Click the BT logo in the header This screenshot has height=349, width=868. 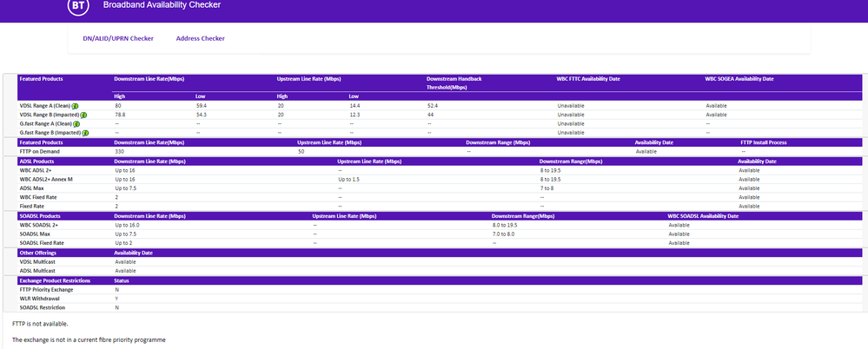[78, 6]
